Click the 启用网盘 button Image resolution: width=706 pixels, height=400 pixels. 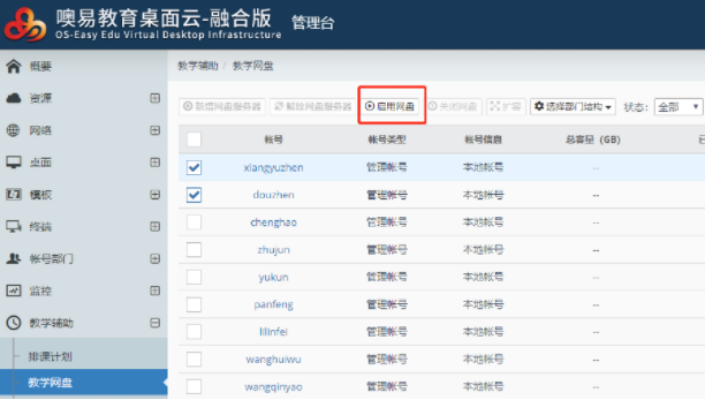(391, 106)
